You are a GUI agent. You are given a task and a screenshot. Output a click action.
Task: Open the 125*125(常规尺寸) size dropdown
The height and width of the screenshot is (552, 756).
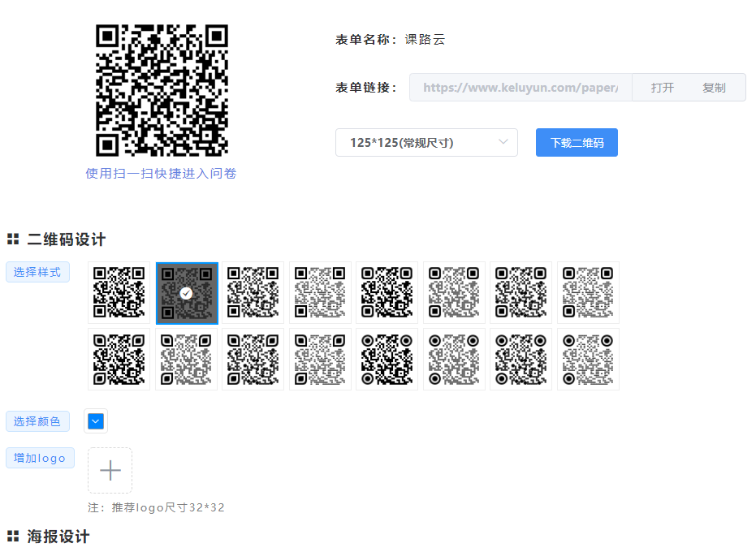coord(426,142)
